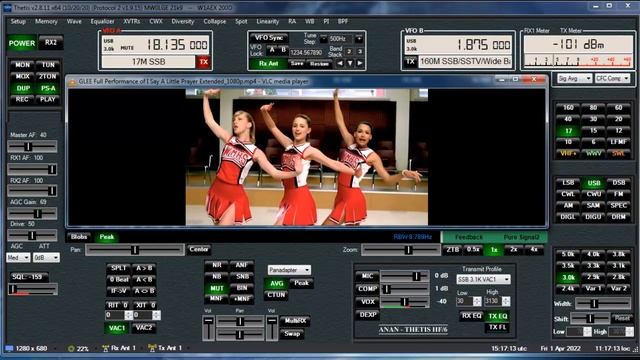
Task: Click the ZTB zoom button
Action: coord(452,249)
